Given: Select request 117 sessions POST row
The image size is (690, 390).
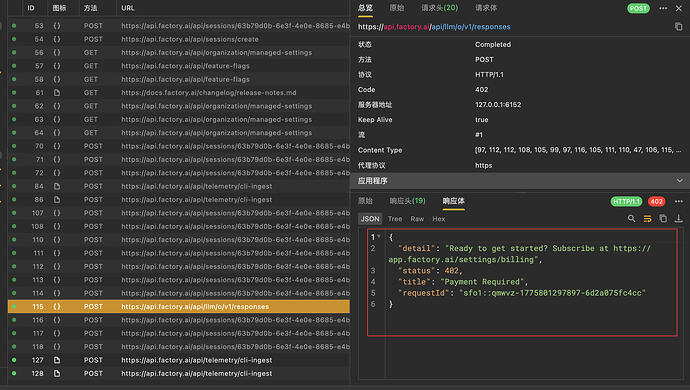Looking at the screenshot, I should click(x=179, y=333).
